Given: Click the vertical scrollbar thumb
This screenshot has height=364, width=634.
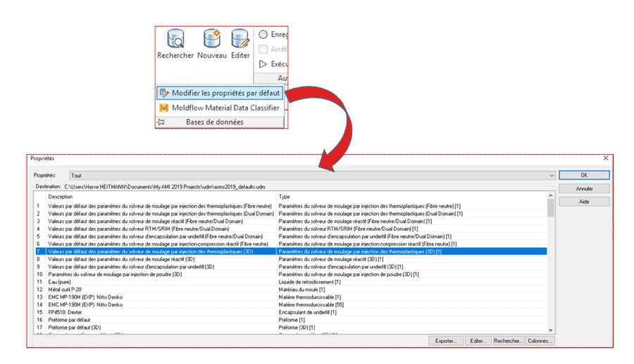Looking at the screenshot, I should [x=550, y=208].
